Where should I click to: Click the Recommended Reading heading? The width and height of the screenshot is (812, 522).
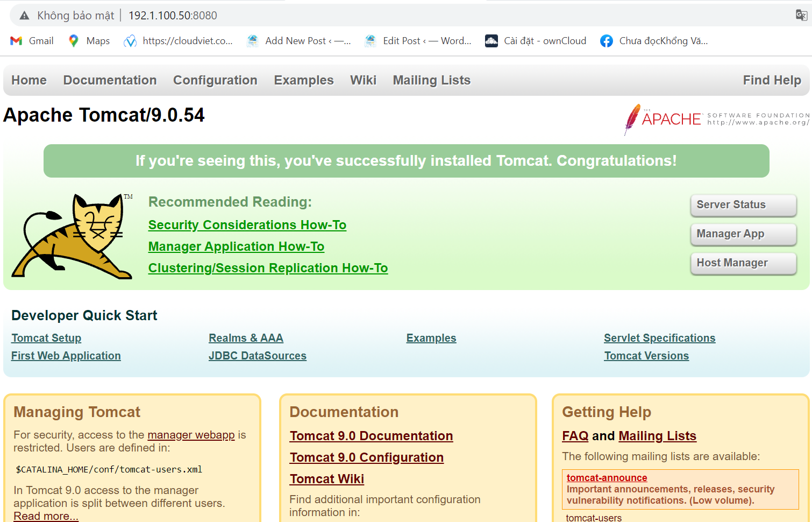(x=230, y=202)
